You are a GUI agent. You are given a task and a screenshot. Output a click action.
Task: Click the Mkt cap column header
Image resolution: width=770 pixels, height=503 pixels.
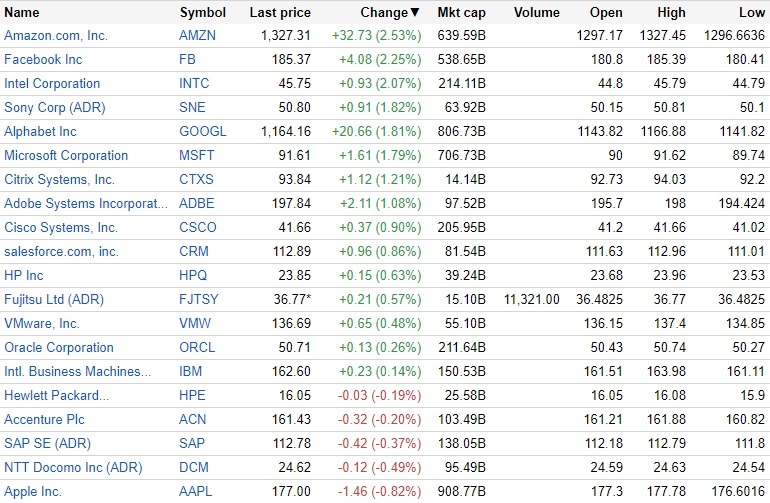(x=463, y=13)
